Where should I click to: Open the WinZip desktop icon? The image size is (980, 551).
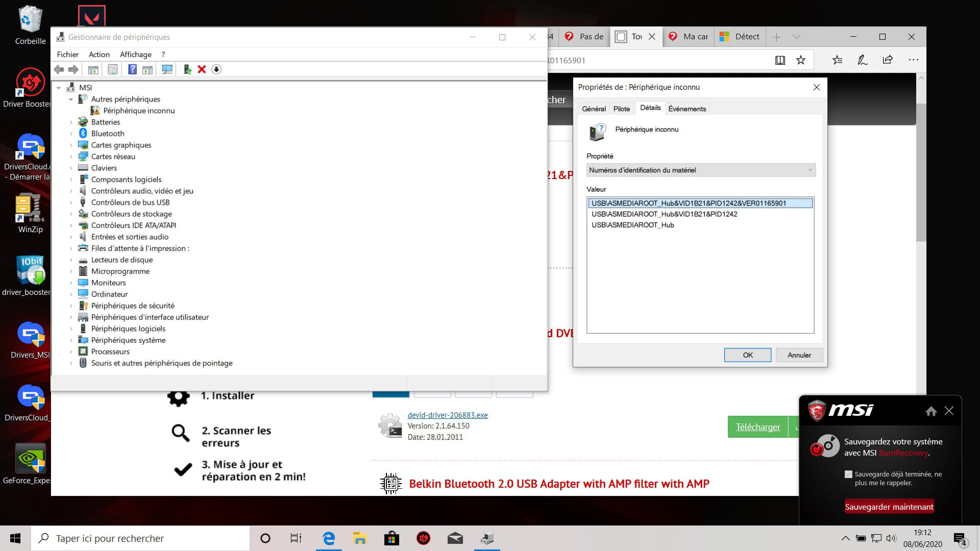(30, 213)
